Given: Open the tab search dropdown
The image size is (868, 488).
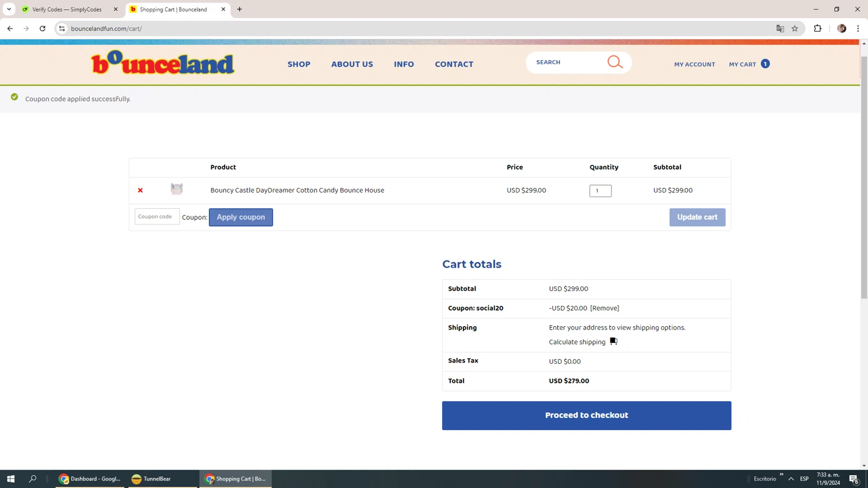Looking at the screenshot, I should [9, 9].
